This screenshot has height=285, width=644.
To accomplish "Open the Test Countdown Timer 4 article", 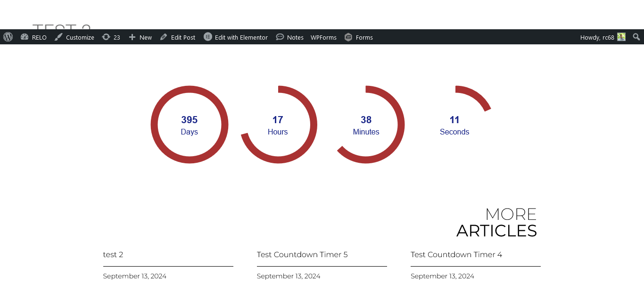I will point(456,254).
